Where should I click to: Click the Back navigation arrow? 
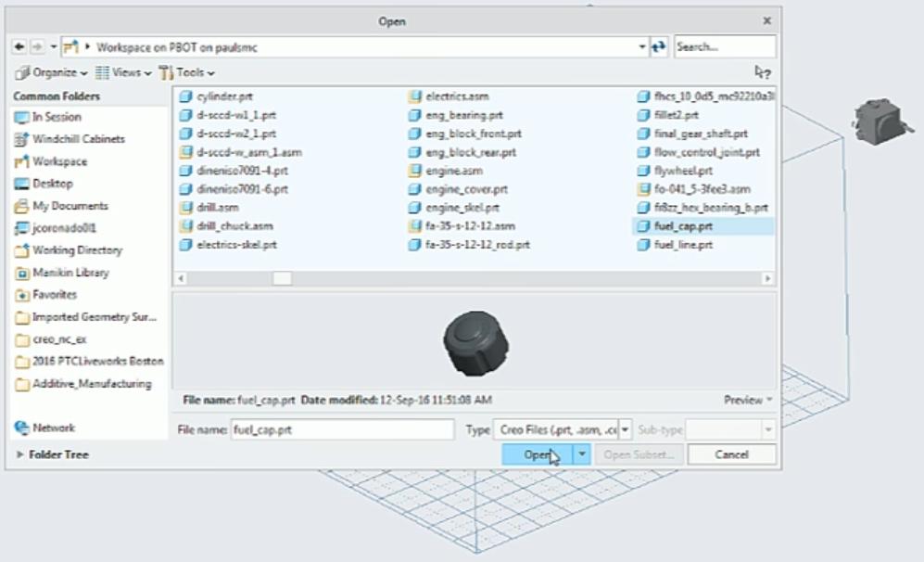(19, 46)
